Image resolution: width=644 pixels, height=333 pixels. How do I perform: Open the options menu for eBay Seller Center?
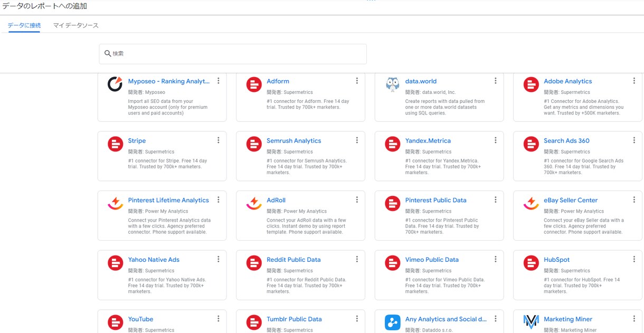tap(634, 200)
